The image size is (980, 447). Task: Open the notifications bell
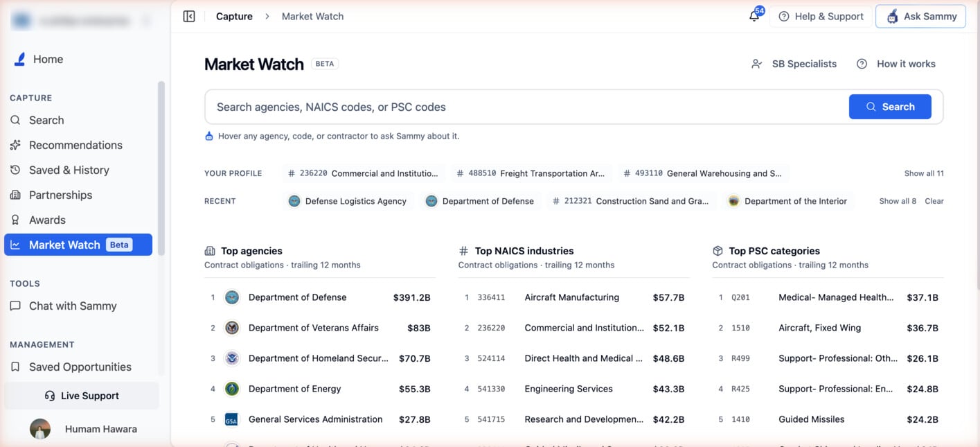tap(754, 16)
